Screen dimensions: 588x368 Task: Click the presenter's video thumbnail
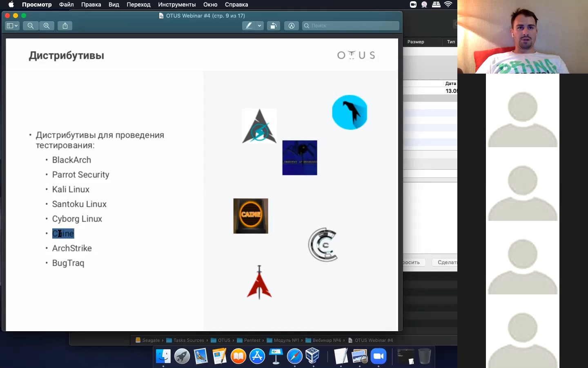point(523,37)
